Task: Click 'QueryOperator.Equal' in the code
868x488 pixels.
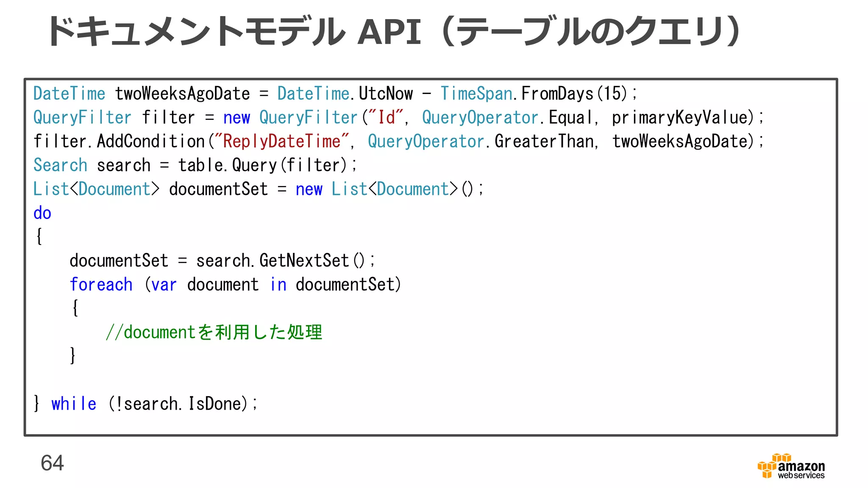Action: click(x=506, y=117)
